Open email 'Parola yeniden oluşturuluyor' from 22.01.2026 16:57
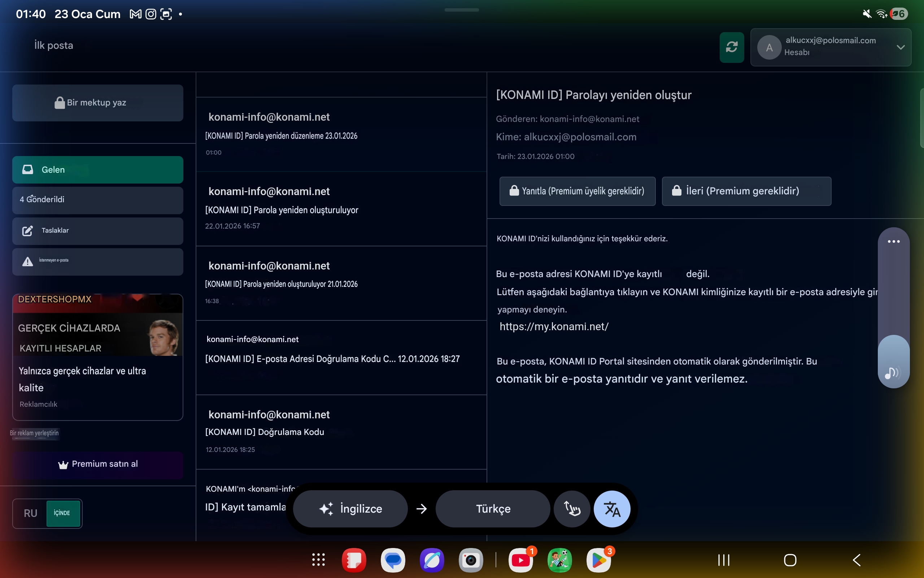This screenshot has height=578, width=924. tap(341, 209)
